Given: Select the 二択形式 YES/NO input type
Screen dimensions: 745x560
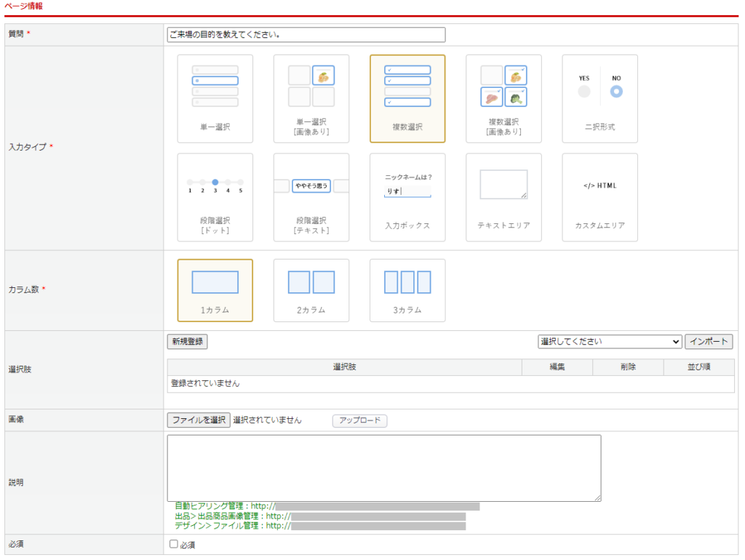Looking at the screenshot, I should pos(599,98).
